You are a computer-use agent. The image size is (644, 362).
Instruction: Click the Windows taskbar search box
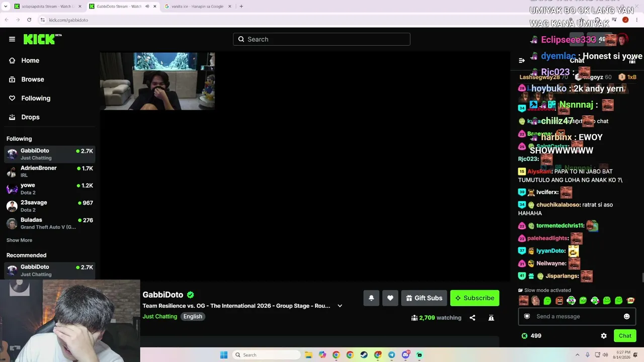[x=267, y=355]
